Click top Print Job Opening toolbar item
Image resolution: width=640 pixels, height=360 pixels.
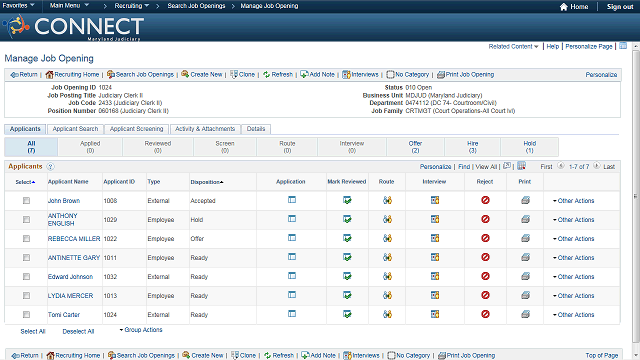[x=465, y=75]
